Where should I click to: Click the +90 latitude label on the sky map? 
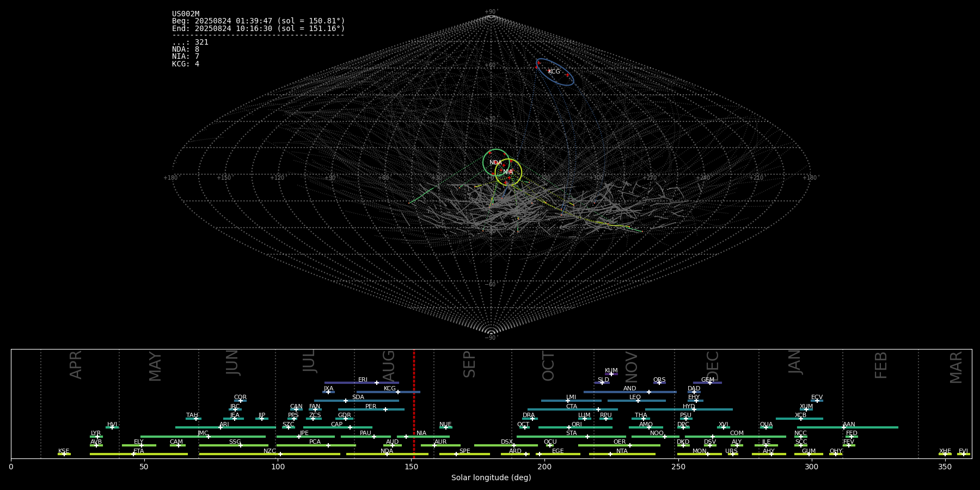491,12
